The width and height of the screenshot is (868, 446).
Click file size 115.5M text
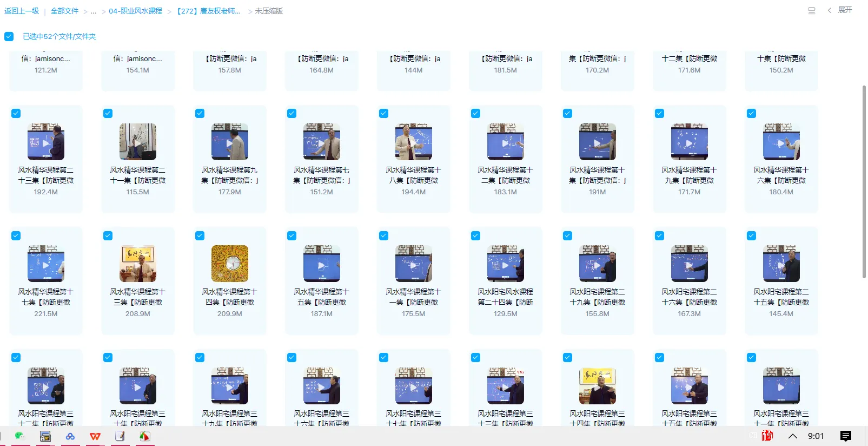(x=138, y=192)
